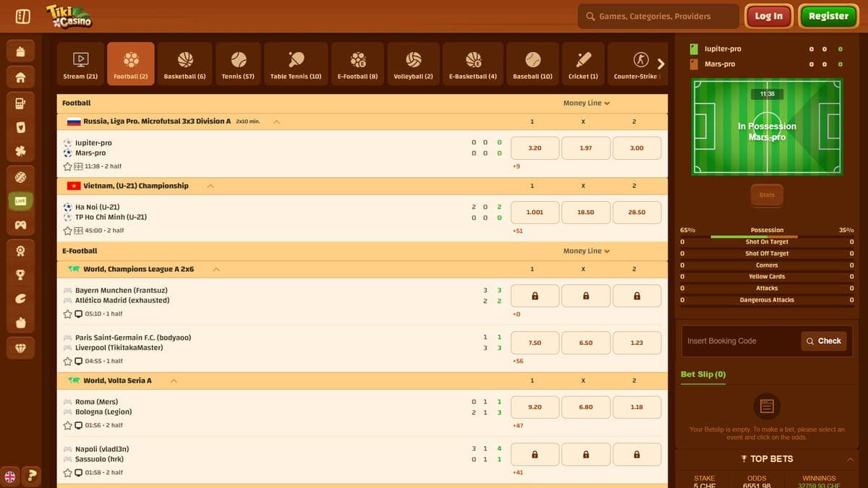Image resolution: width=868 pixels, height=488 pixels.
Task: Open the question mark help icon
Action: 31,476
